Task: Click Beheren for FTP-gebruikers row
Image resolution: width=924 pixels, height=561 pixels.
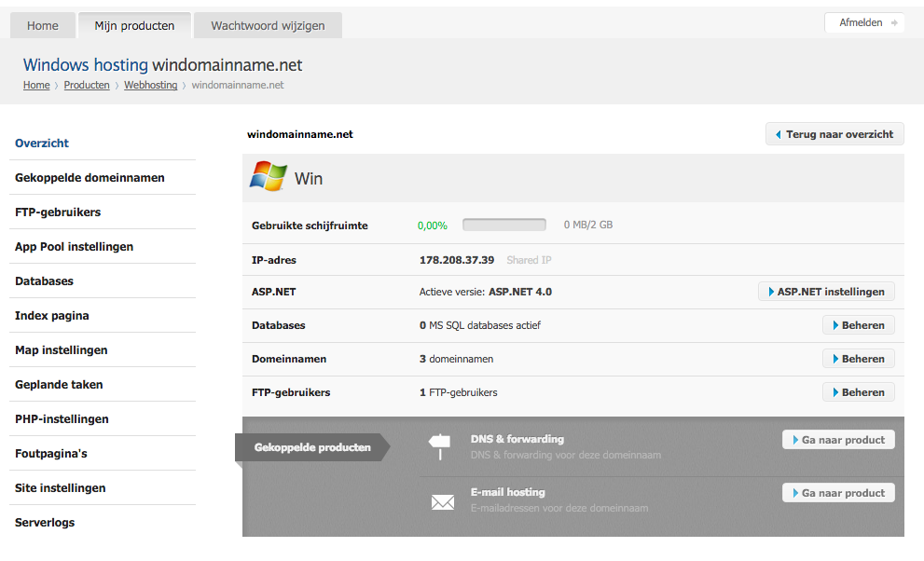Action: coord(858,392)
